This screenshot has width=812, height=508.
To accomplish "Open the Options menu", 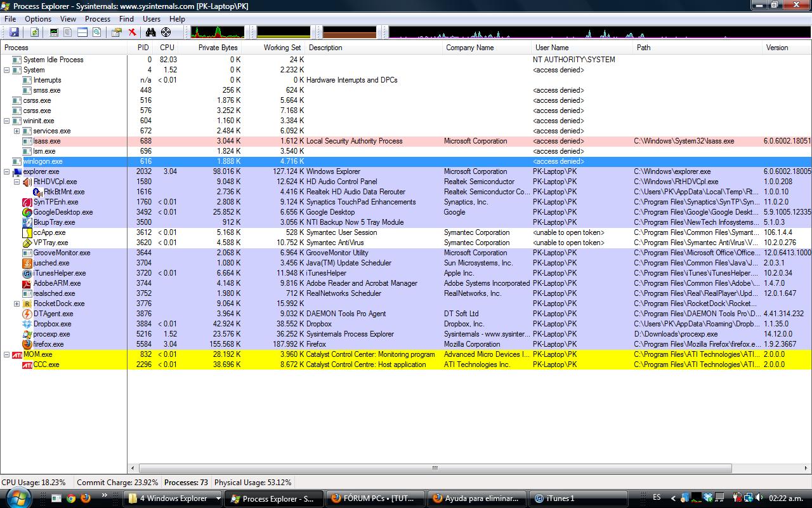I will click(x=38, y=19).
